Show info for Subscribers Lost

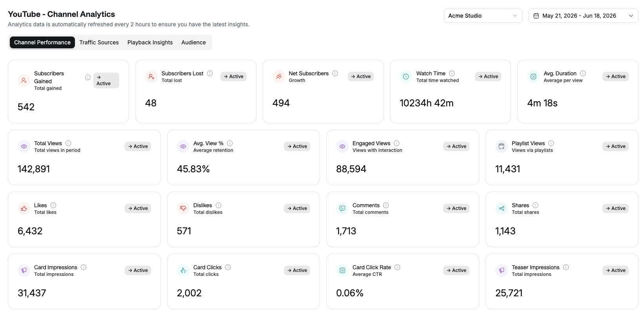[x=210, y=73]
